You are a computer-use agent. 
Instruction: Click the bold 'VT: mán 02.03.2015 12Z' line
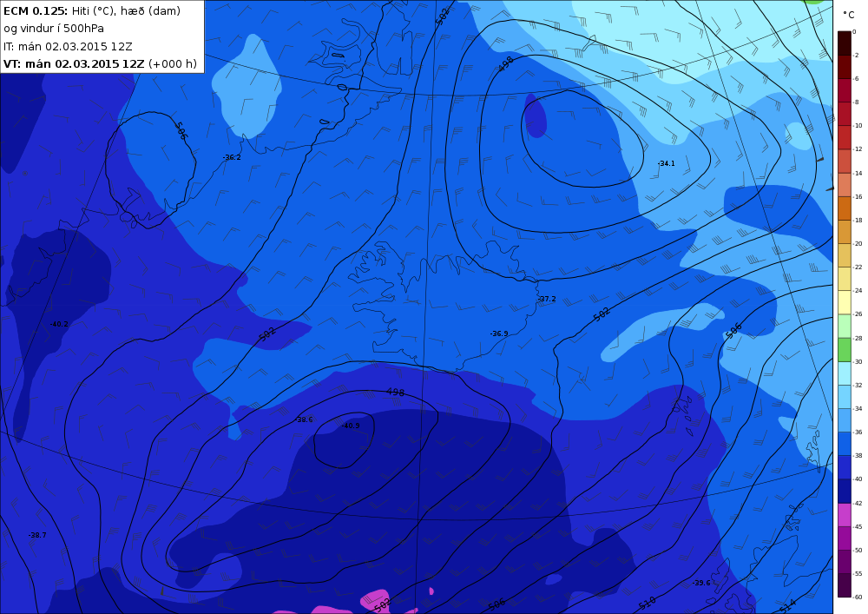click(x=74, y=63)
